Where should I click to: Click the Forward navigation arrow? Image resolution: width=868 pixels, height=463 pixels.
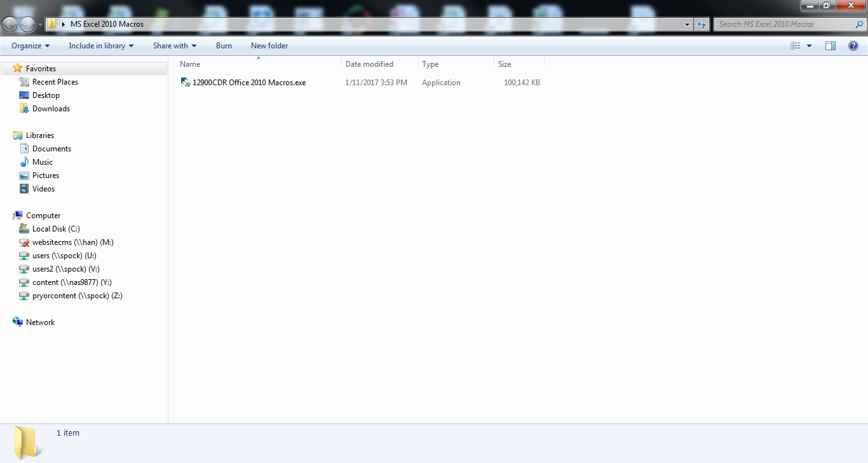point(27,24)
